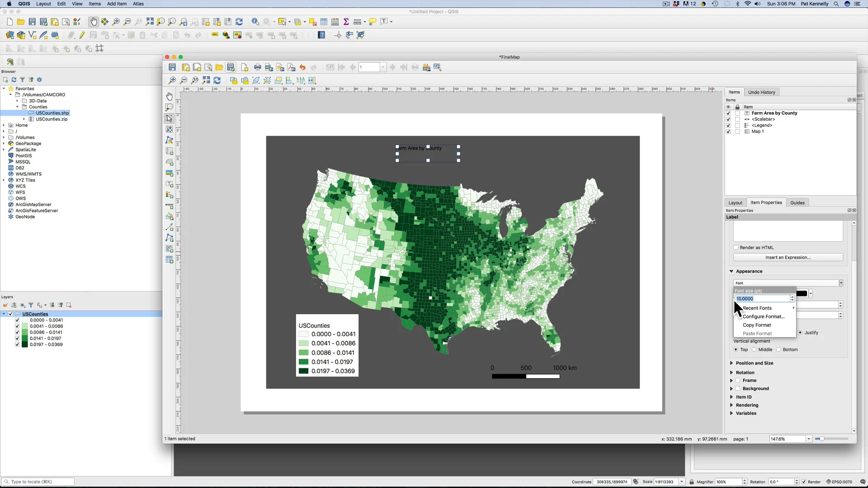This screenshot has width=868, height=488.
Task: Toggle USCounties layer visibility checkbox
Action: pos(10,314)
